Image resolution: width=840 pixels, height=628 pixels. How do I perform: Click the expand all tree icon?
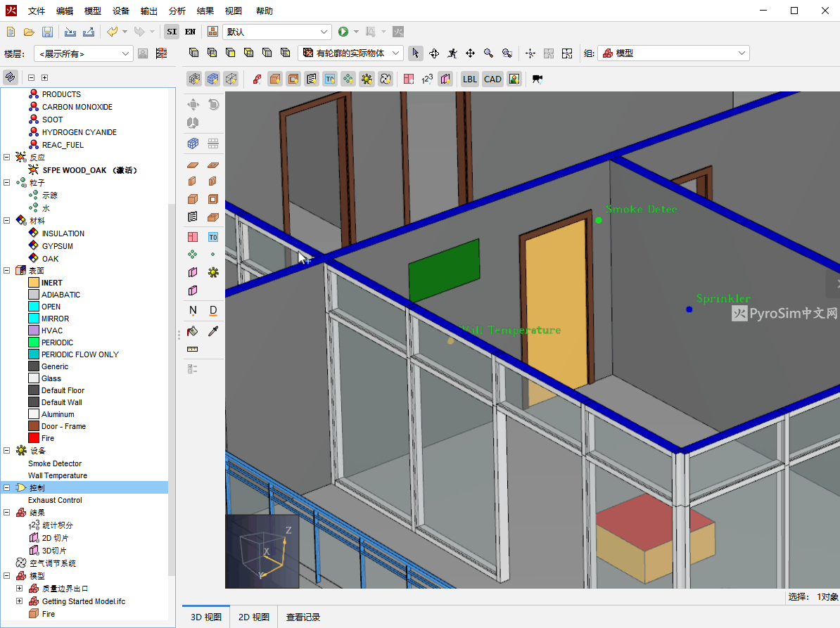[x=44, y=77]
